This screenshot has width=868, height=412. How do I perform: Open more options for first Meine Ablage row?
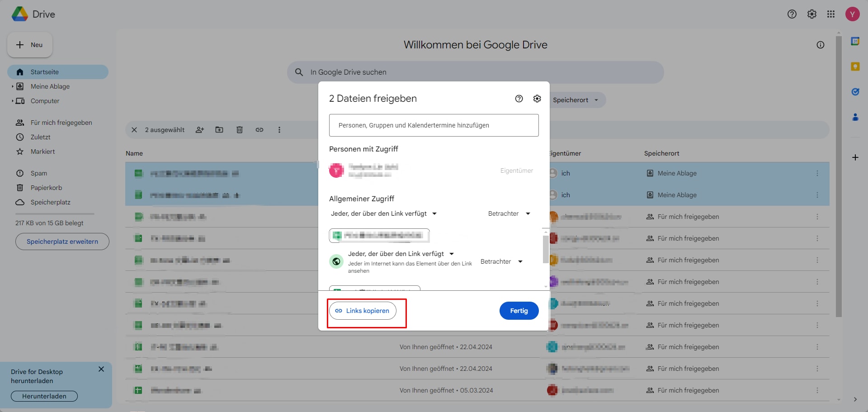(x=817, y=173)
